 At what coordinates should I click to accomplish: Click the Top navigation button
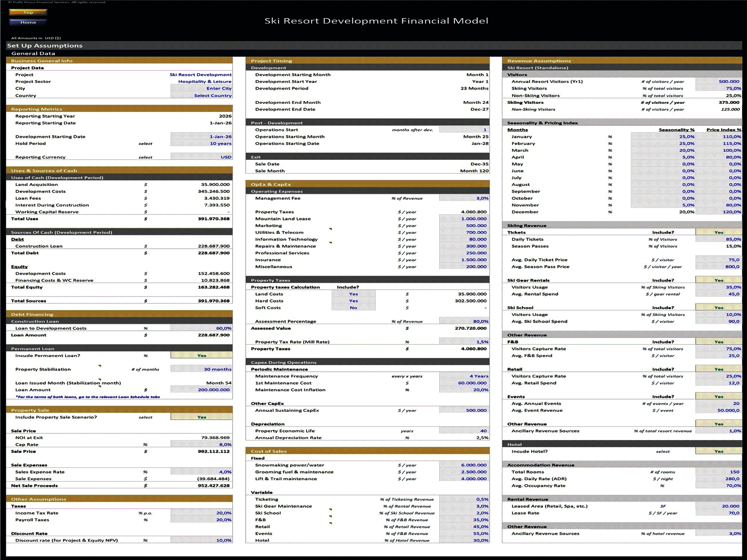point(28,12)
